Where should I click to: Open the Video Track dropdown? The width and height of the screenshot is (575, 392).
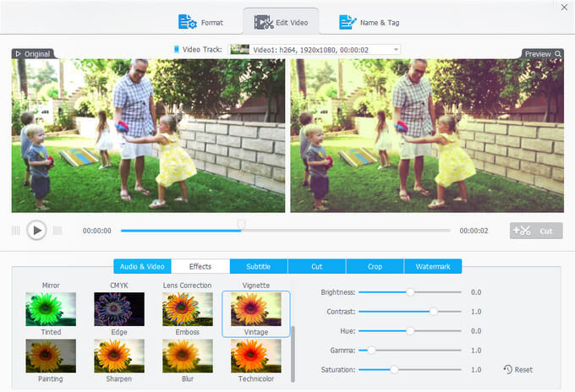click(315, 50)
